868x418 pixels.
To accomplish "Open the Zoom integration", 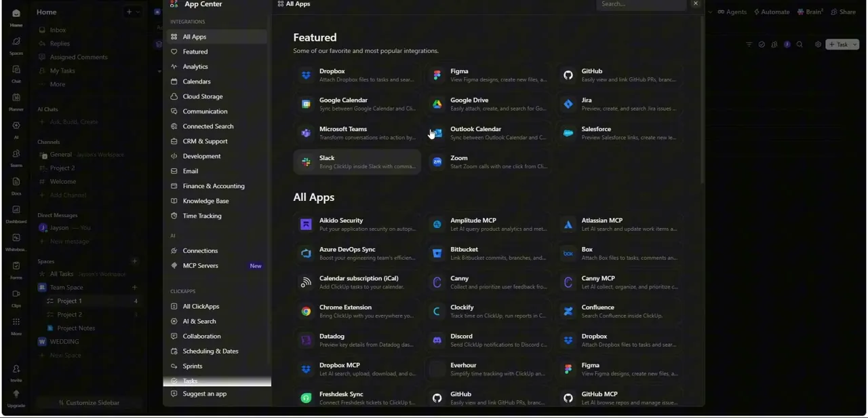I will click(x=488, y=162).
